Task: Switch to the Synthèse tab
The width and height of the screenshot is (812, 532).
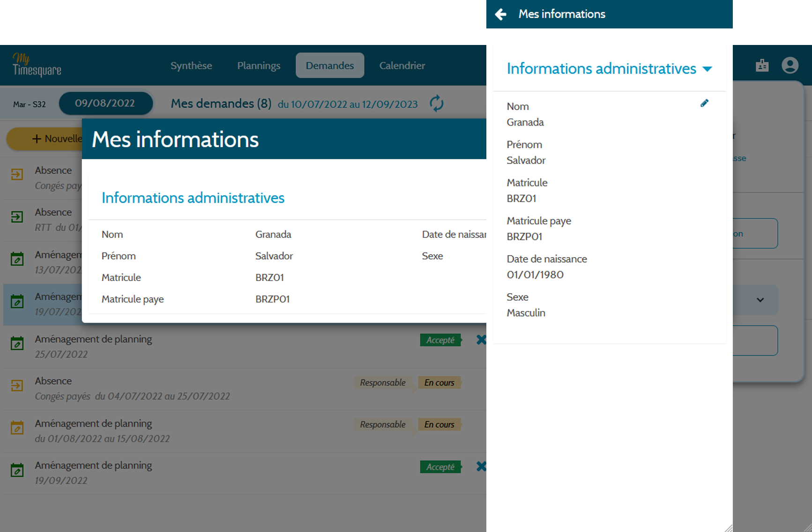Action: [x=191, y=66]
